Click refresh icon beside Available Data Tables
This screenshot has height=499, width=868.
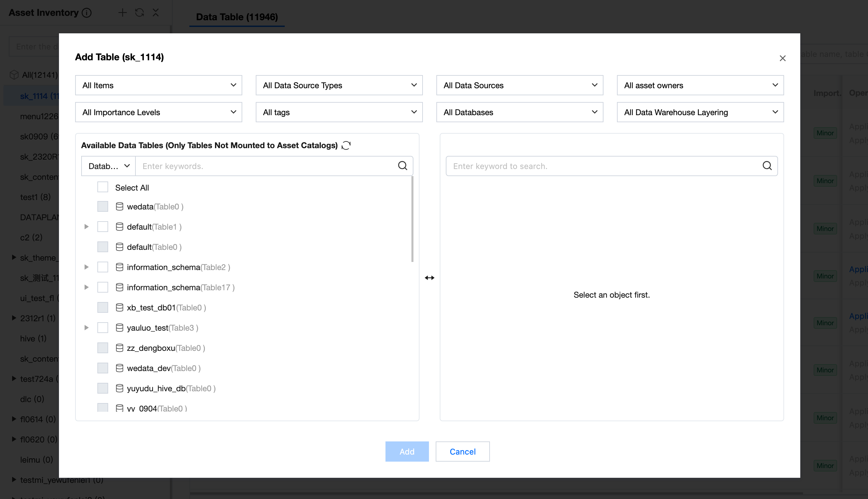point(346,145)
